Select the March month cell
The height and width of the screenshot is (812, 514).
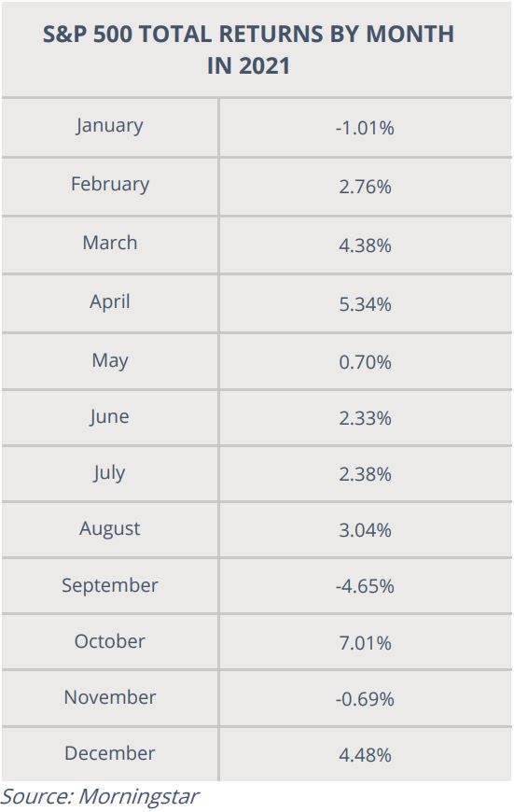(x=110, y=243)
